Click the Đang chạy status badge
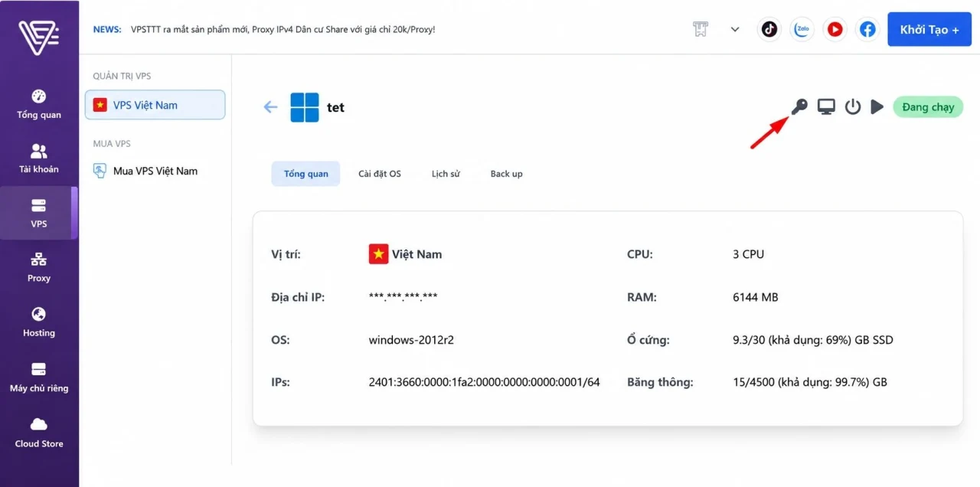980x487 pixels. tap(928, 106)
